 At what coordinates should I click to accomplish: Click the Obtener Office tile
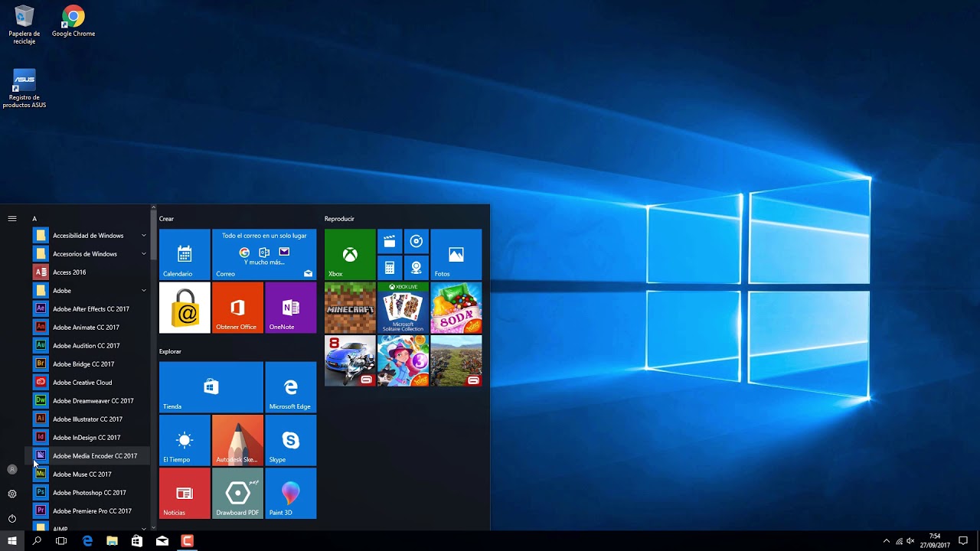coord(237,308)
